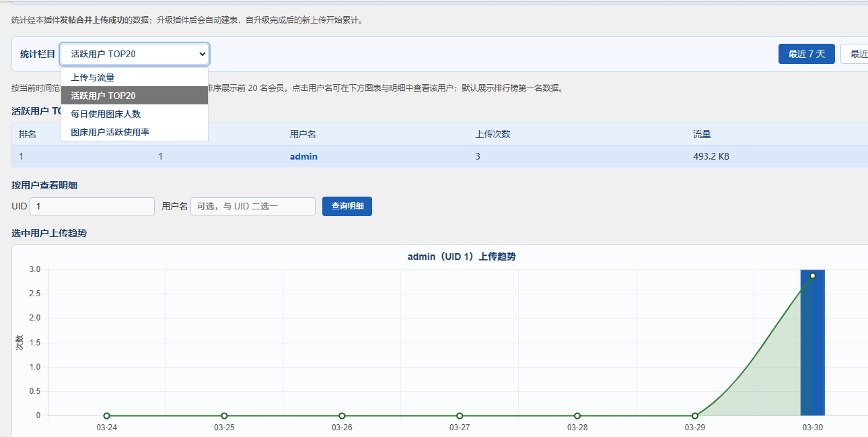Click the 用户名 placeholder input field
Viewport: 868px width, 437px height.
(x=253, y=206)
